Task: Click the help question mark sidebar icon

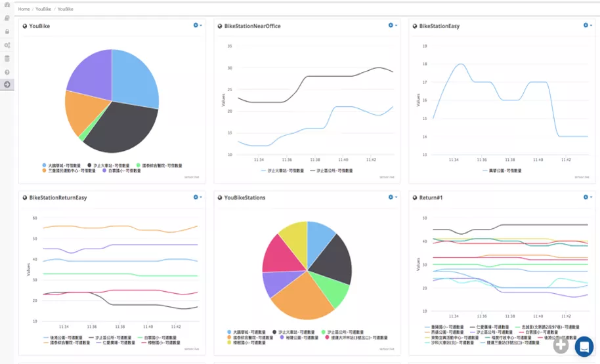Action: pyautogui.click(x=7, y=72)
